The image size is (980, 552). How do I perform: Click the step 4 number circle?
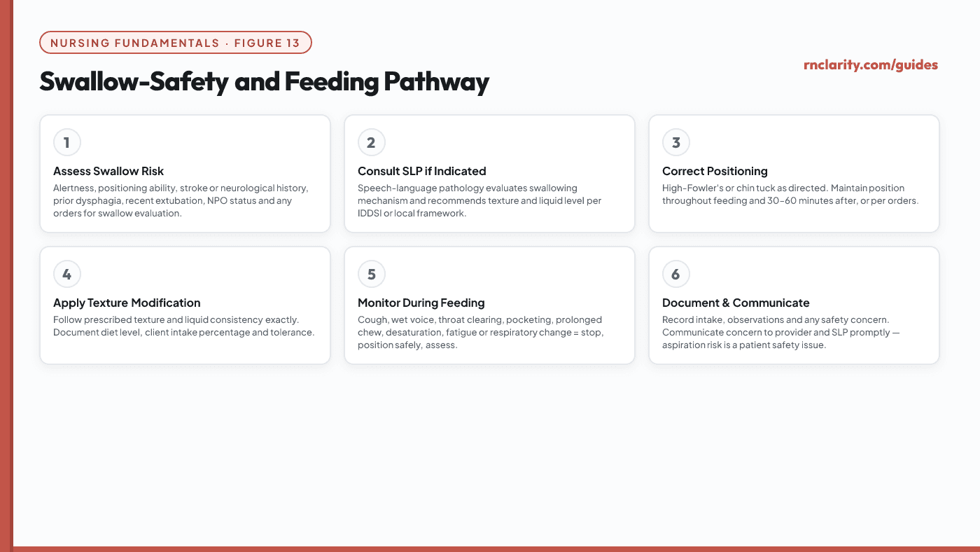[67, 275]
